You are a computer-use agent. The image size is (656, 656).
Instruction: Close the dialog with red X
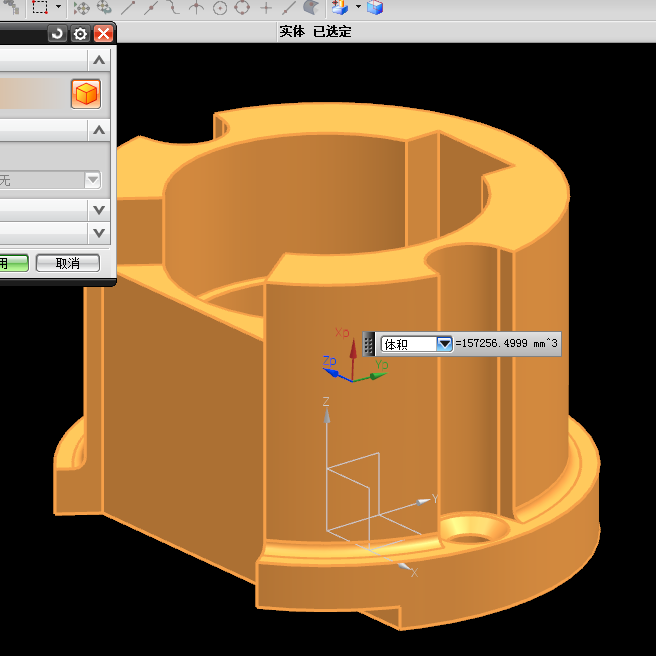(x=103, y=34)
